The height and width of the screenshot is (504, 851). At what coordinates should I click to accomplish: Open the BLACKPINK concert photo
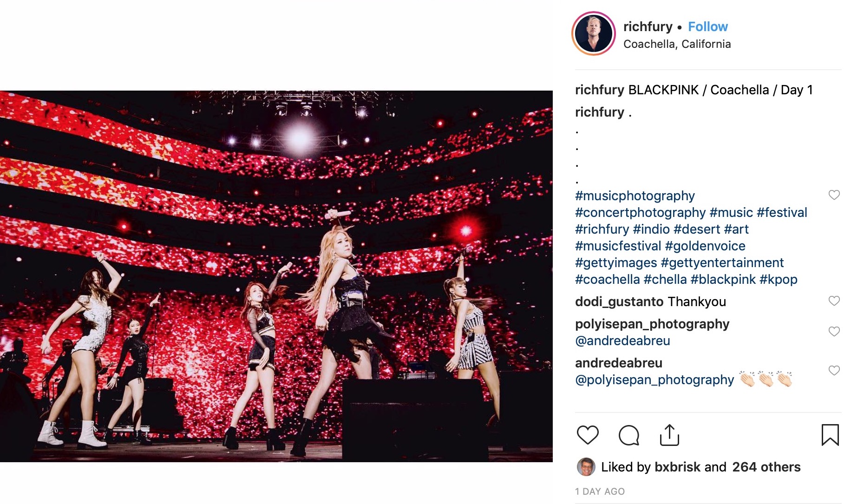point(276,276)
